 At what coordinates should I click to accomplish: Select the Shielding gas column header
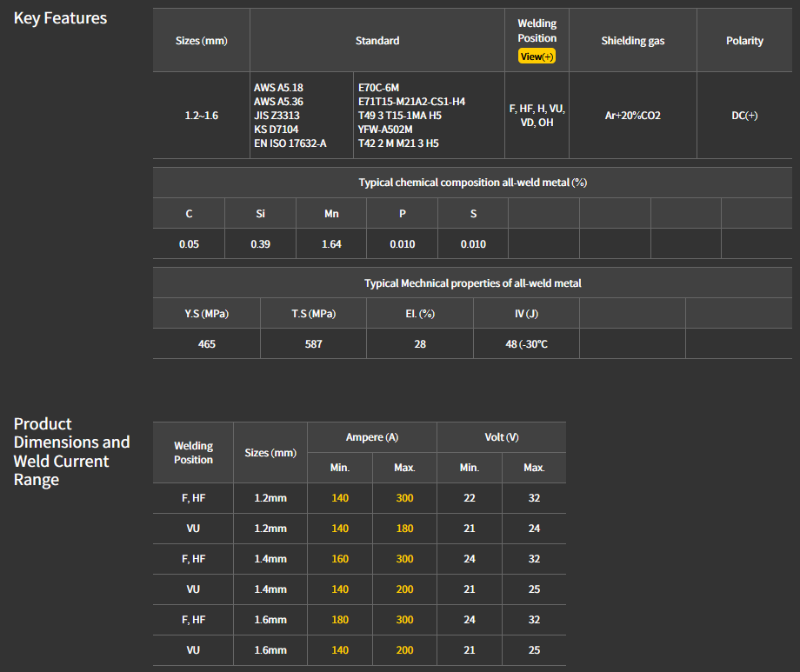click(634, 41)
